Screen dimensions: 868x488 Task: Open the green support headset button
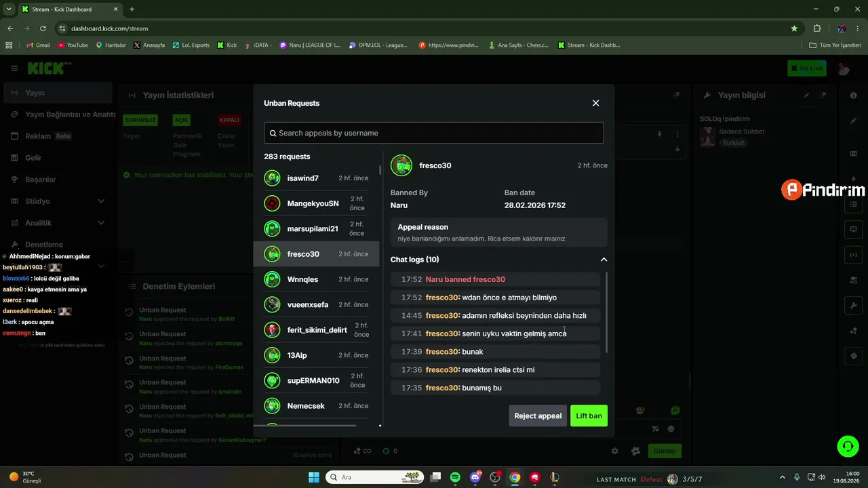(848, 446)
